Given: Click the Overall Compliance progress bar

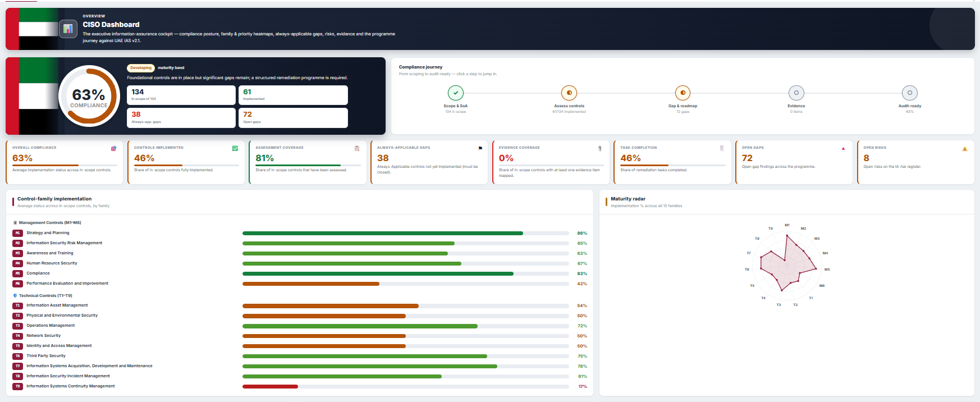Looking at the screenshot, I should (x=65, y=165).
